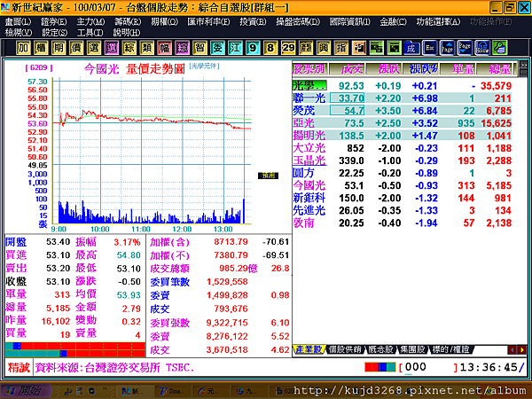Click the yellow 8 toolbar icon
The width and height of the screenshot is (532, 399).
tap(270, 48)
